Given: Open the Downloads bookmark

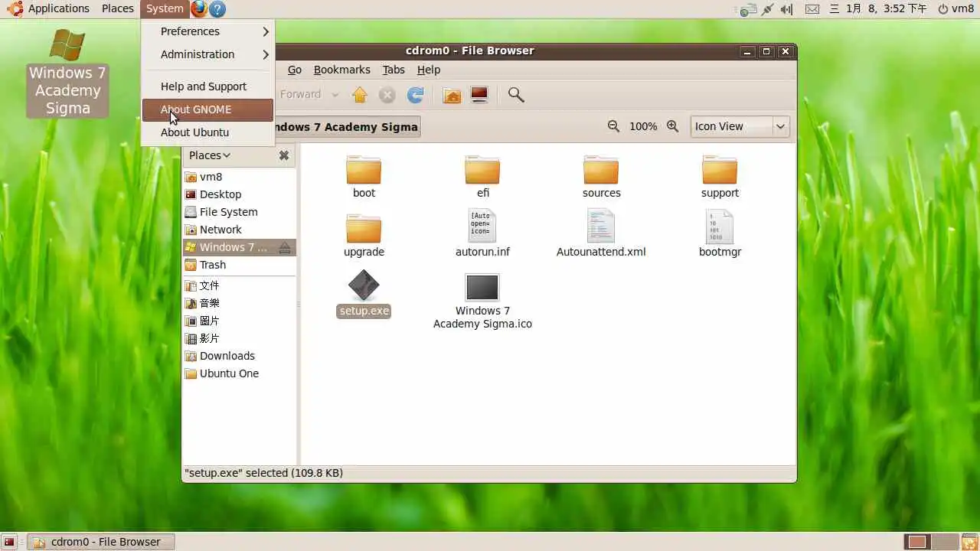Looking at the screenshot, I should point(239,356).
